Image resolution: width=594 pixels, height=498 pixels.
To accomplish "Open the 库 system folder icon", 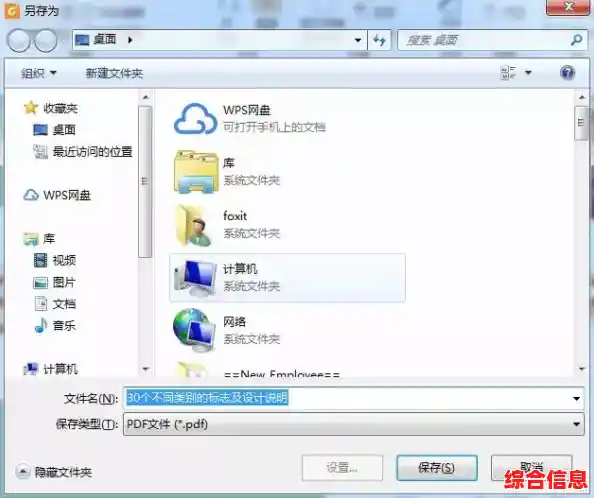I will click(x=196, y=172).
